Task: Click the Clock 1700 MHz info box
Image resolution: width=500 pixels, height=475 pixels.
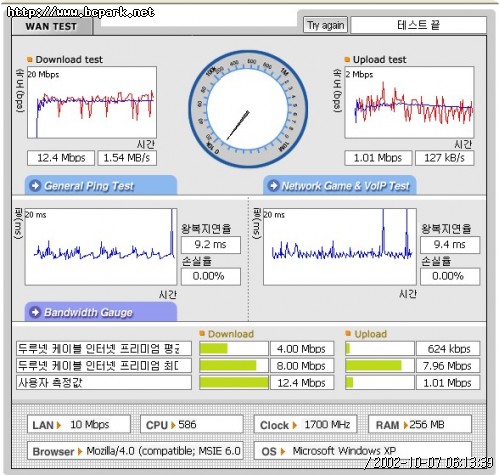Action: (x=305, y=424)
